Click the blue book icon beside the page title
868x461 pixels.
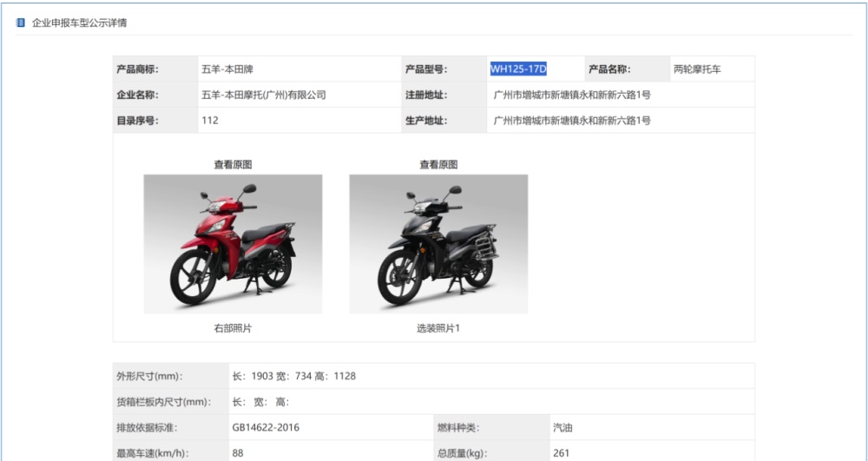(x=21, y=23)
